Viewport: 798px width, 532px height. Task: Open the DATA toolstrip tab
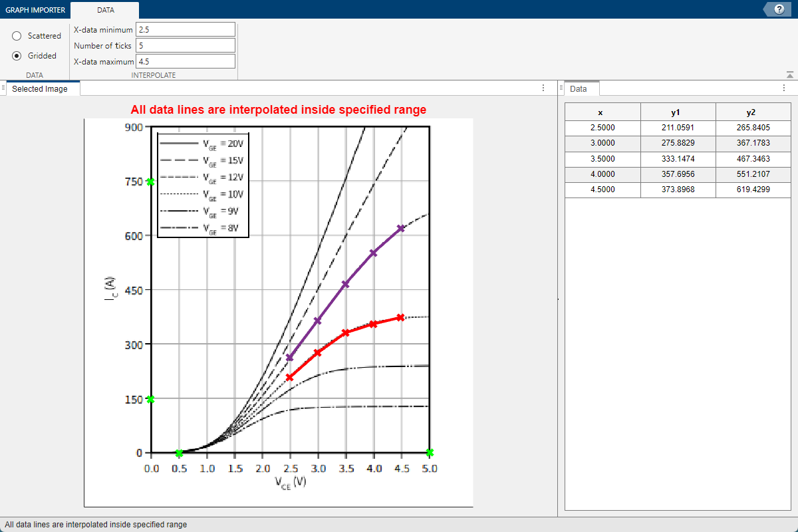coord(105,10)
